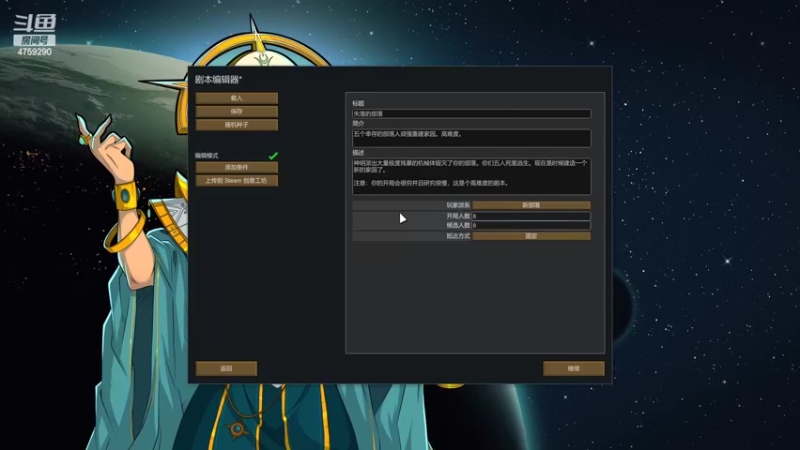This screenshot has width=800, height=450.
Task: Click the 候选人数 (candidate count) field
Action: [531, 225]
